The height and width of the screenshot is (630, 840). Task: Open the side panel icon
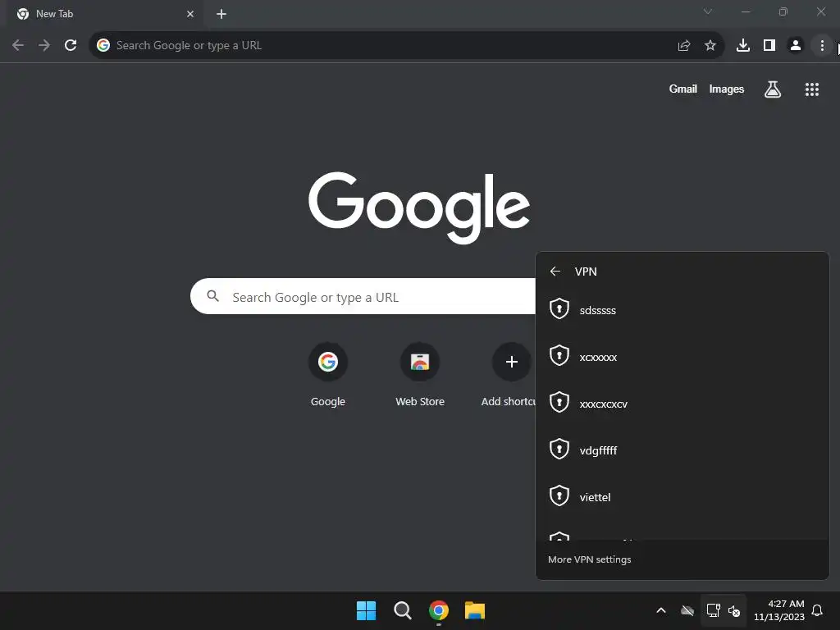tap(769, 46)
